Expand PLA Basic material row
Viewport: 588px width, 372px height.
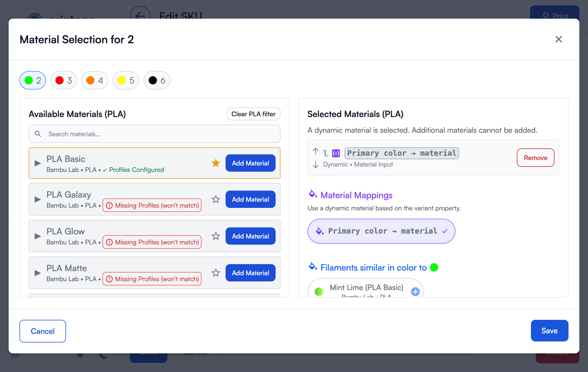pos(38,163)
